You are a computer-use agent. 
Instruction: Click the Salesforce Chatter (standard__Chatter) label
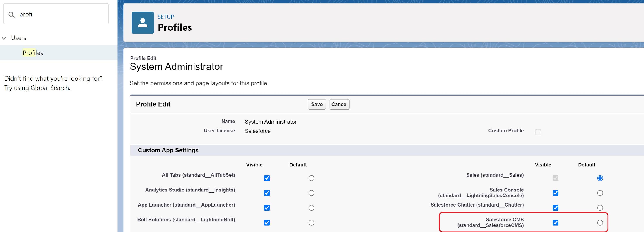(477, 205)
